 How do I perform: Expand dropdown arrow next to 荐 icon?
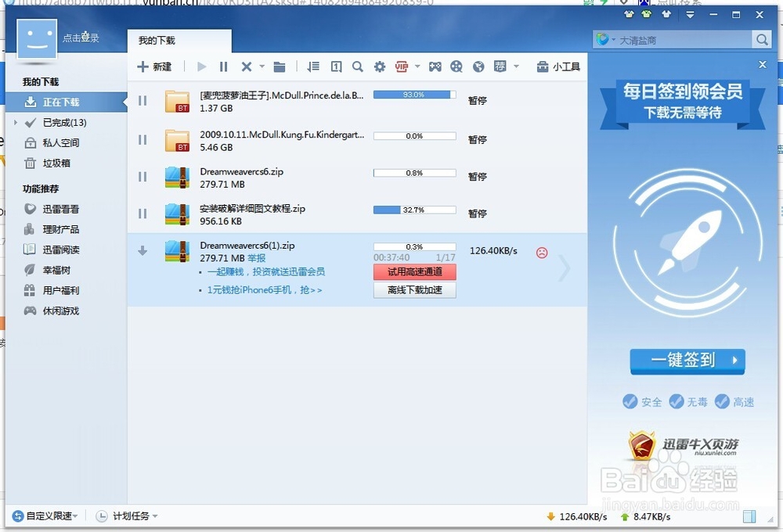coord(516,66)
